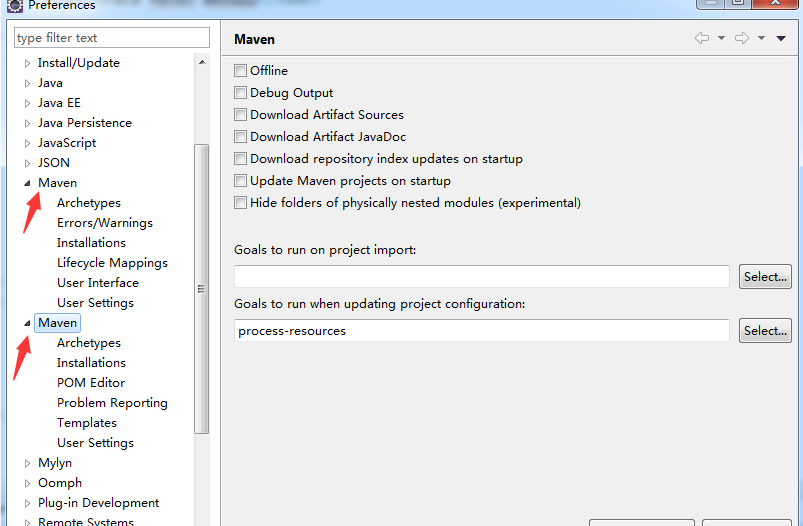Select the Plug-in Development preference item

click(x=98, y=503)
